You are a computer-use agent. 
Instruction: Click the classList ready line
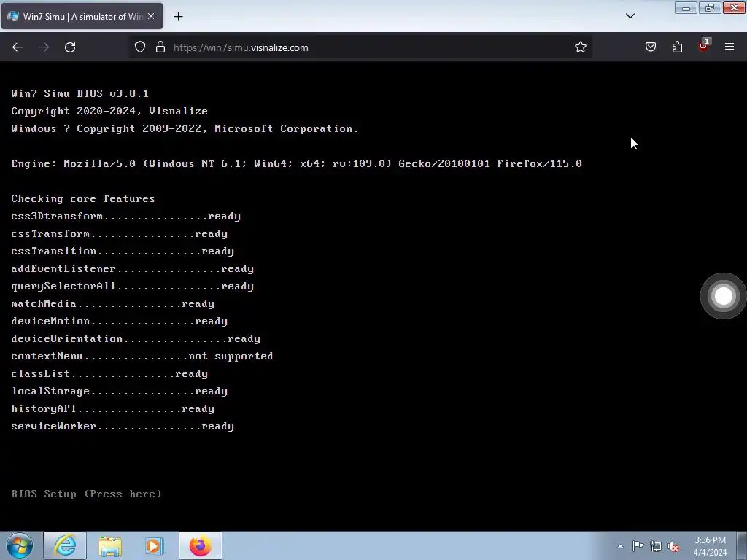(x=109, y=374)
